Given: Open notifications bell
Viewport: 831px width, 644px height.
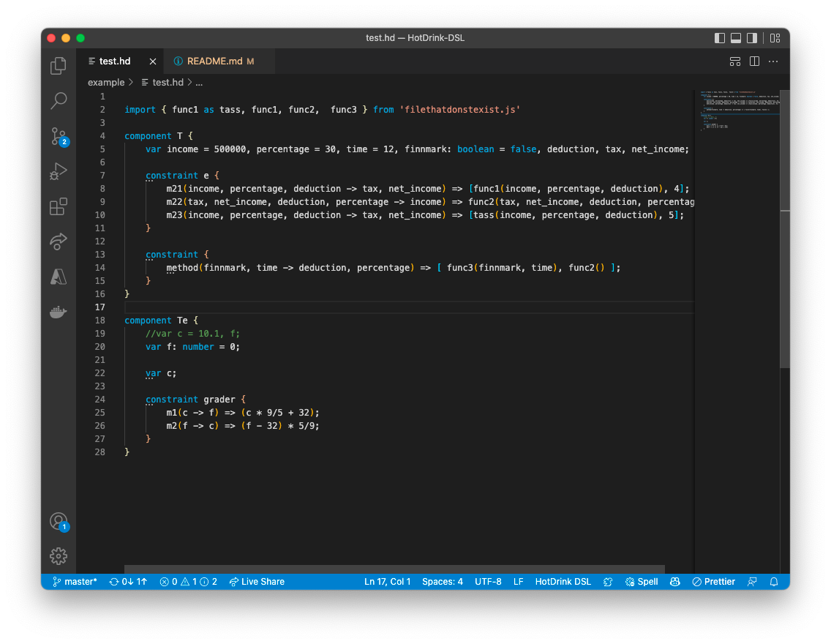Looking at the screenshot, I should 774,582.
